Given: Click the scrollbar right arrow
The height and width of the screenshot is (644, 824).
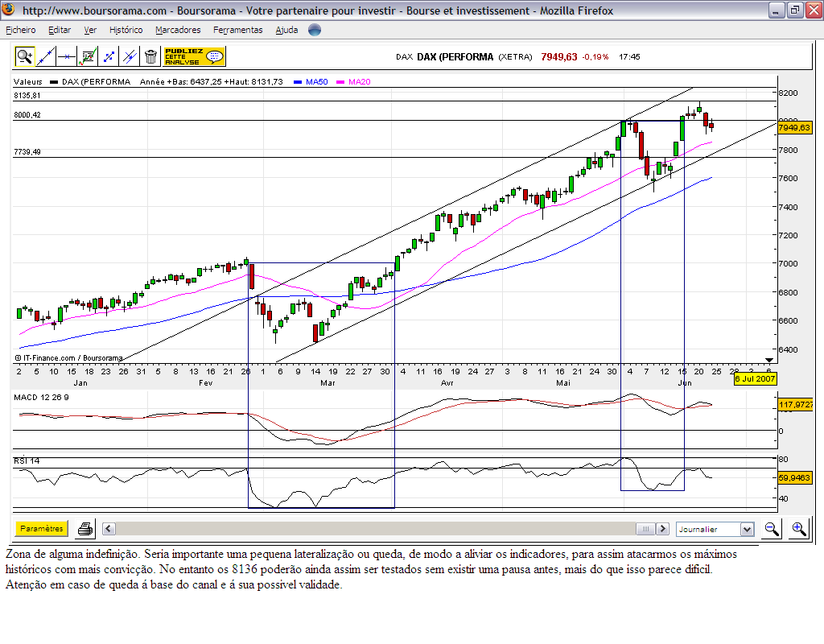Looking at the screenshot, I should click(x=663, y=529).
